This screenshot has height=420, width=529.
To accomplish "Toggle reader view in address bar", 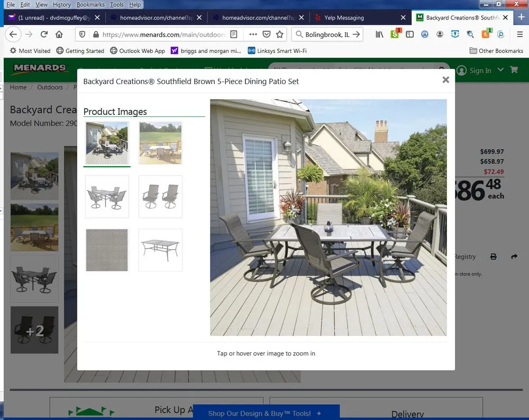I will [x=234, y=34].
